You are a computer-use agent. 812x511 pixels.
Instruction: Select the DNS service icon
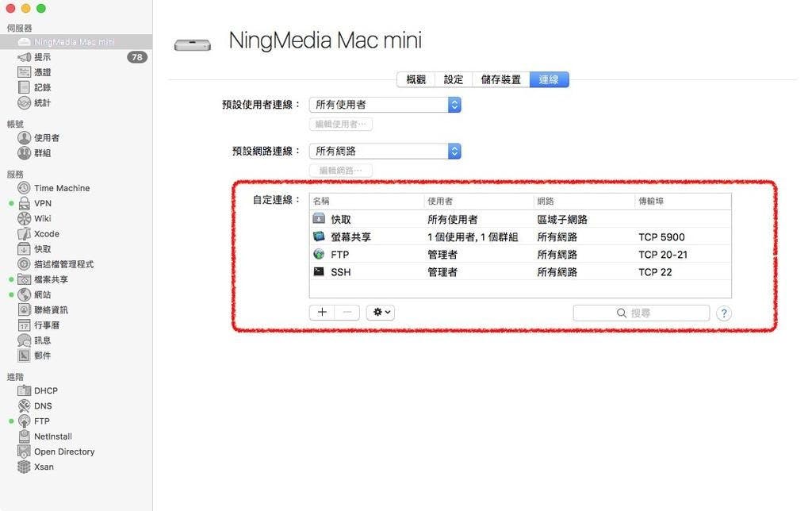click(x=25, y=405)
